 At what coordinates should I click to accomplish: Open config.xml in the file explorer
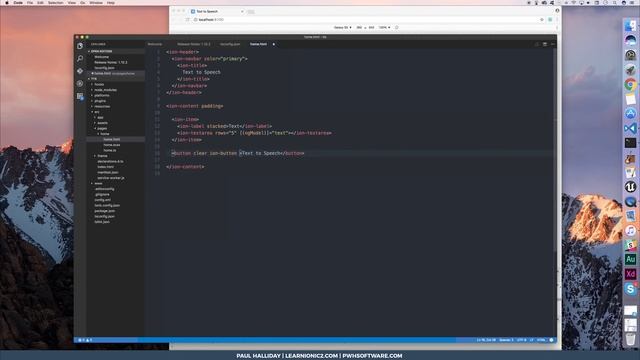tap(102, 200)
